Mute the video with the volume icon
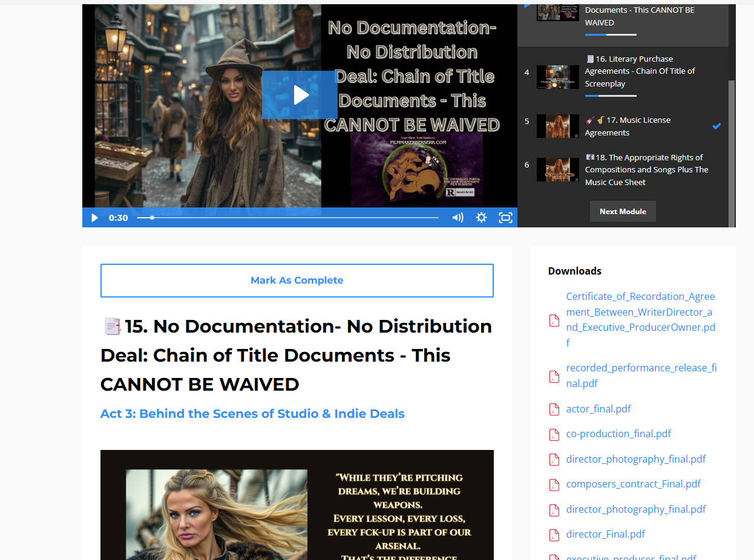 [x=457, y=218]
